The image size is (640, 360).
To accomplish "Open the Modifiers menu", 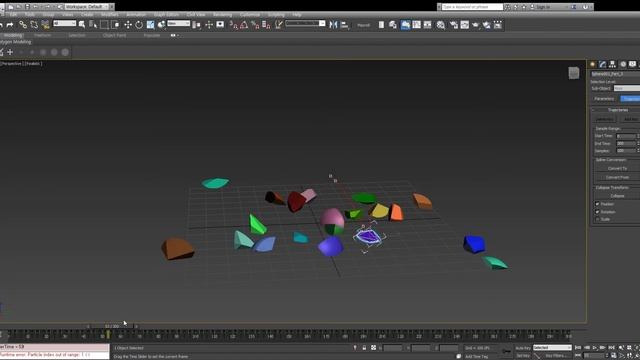I will point(109,15).
